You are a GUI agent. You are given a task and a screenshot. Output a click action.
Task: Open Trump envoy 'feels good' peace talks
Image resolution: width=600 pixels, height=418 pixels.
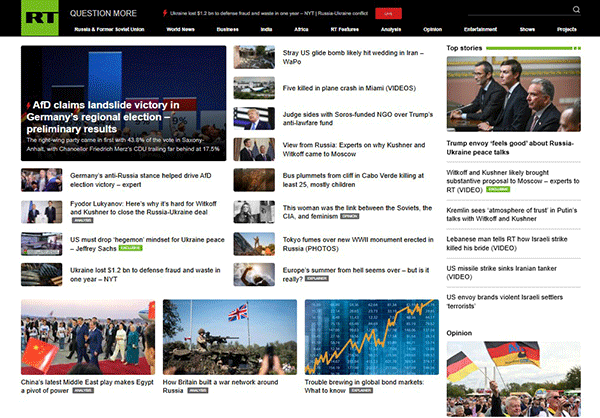tap(510, 148)
